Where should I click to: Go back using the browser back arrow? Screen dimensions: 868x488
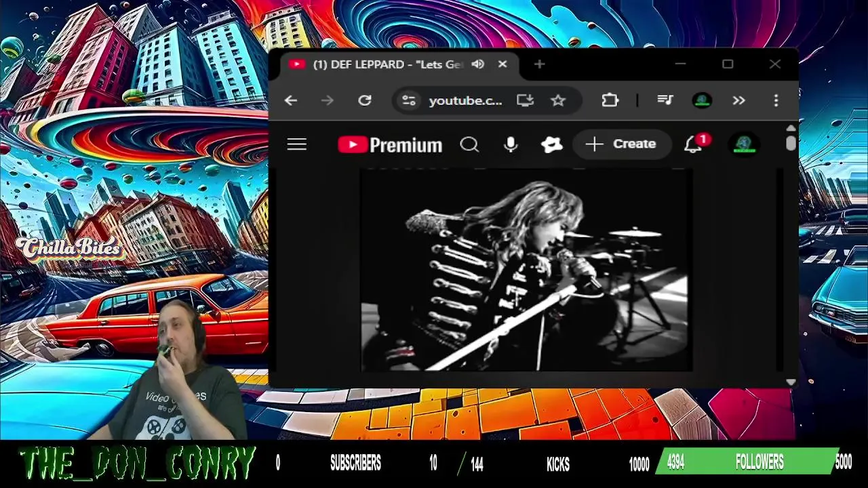click(x=291, y=100)
